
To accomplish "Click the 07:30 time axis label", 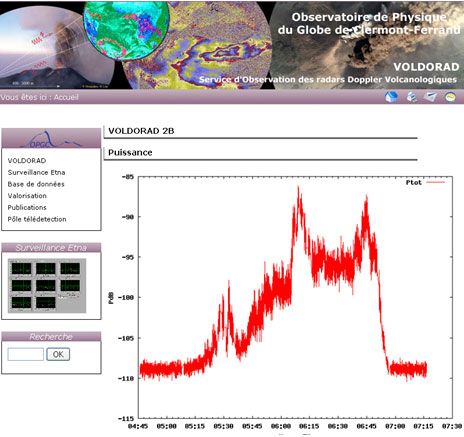I will [x=452, y=426].
